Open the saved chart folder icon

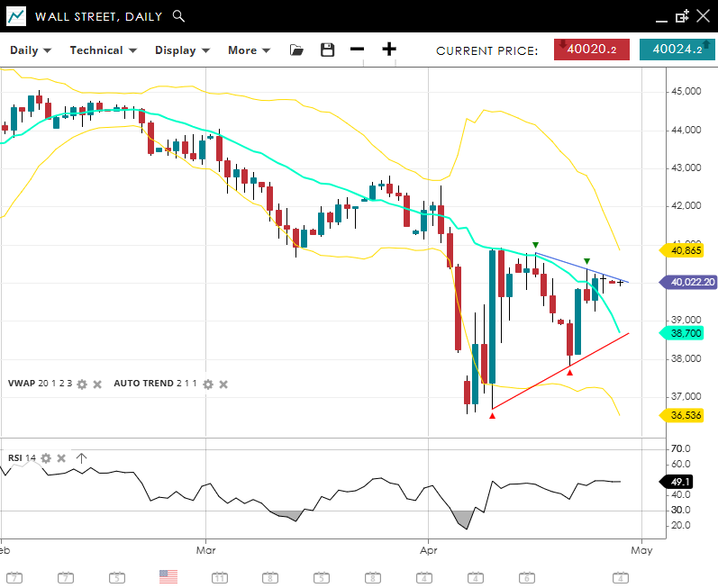click(x=296, y=50)
